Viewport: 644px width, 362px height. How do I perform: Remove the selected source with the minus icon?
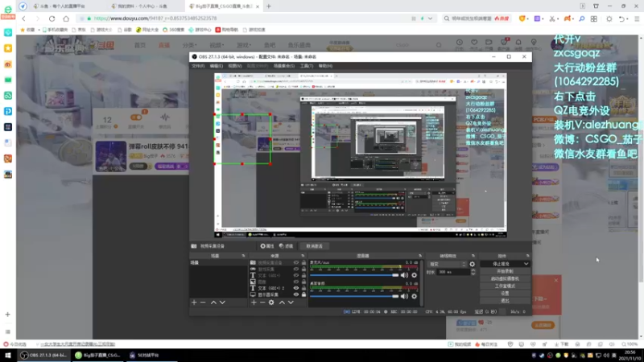pyautogui.click(x=262, y=302)
